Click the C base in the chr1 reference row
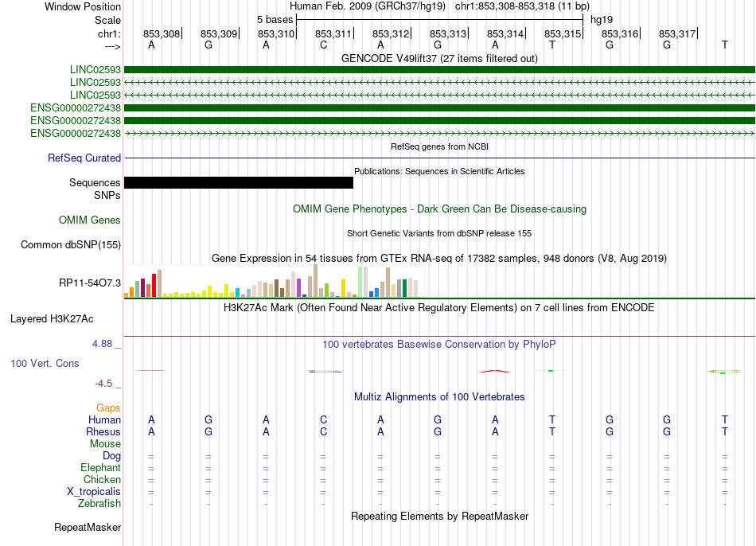Screen dimensions: 756x546 (324, 45)
